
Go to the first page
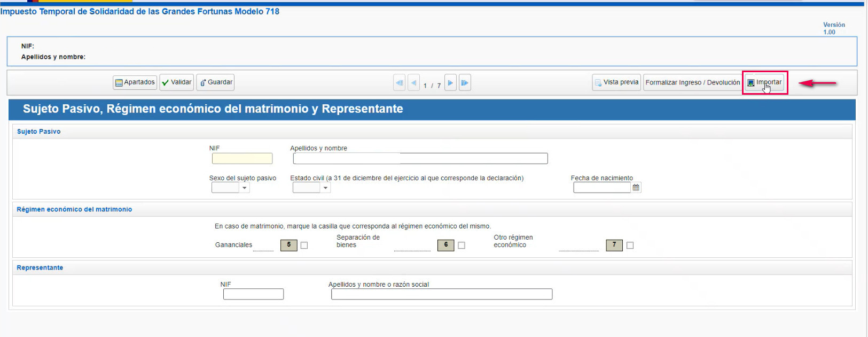399,83
